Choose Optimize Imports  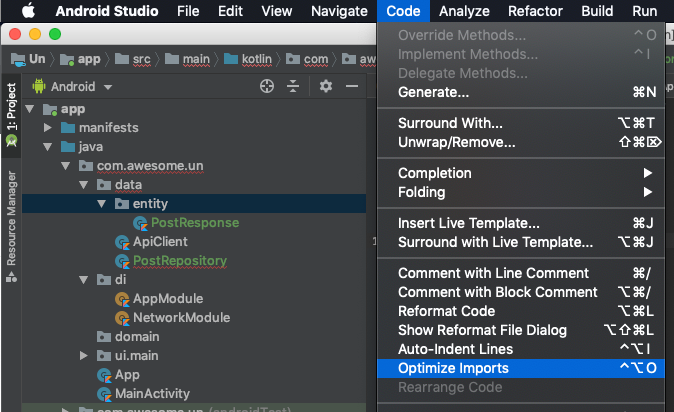pos(521,368)
